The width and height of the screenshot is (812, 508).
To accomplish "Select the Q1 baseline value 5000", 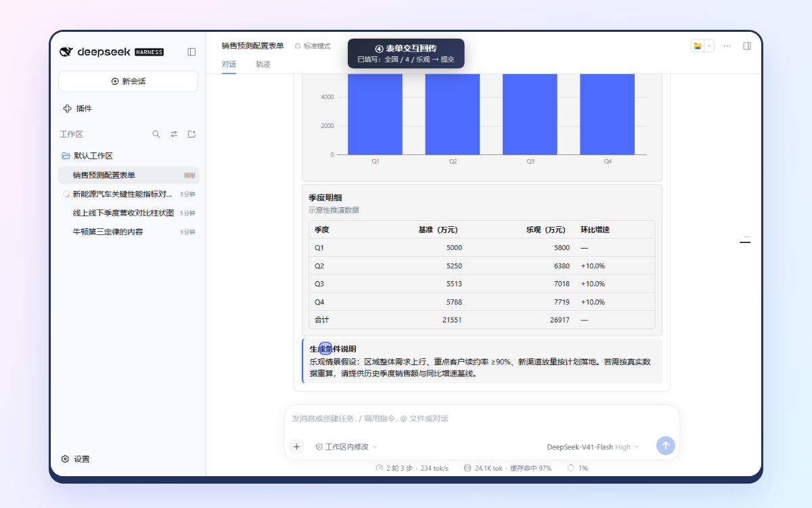I will point(454,248).
